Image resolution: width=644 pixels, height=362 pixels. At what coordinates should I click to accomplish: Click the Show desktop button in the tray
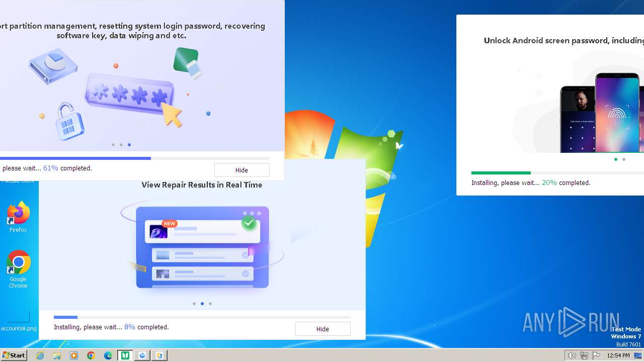[x=638, y=355]
